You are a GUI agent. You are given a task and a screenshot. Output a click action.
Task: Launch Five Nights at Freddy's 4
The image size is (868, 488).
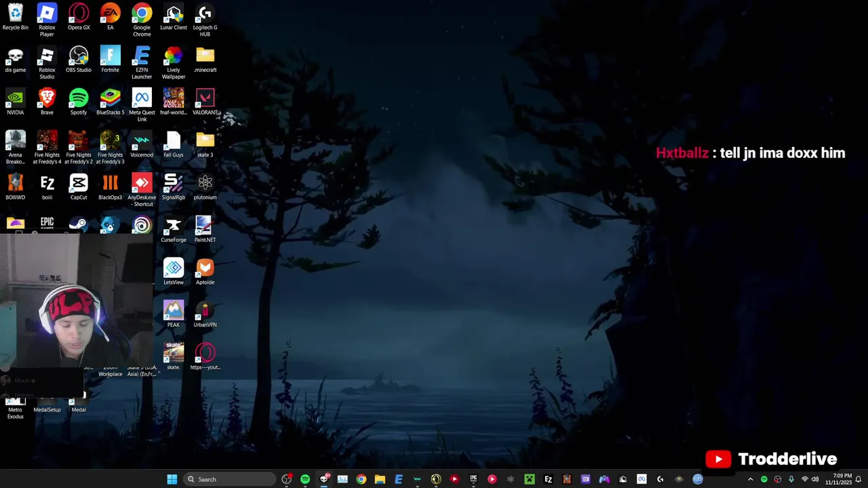pos(47,148)
